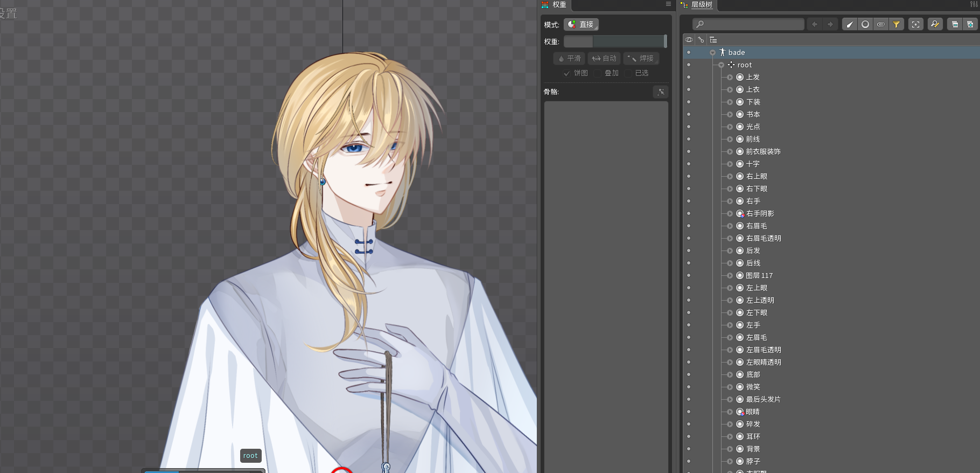This screenshot has width=980, height=473.
Task: Toggle visibility dot for 上发 slot
Action: 689,77
